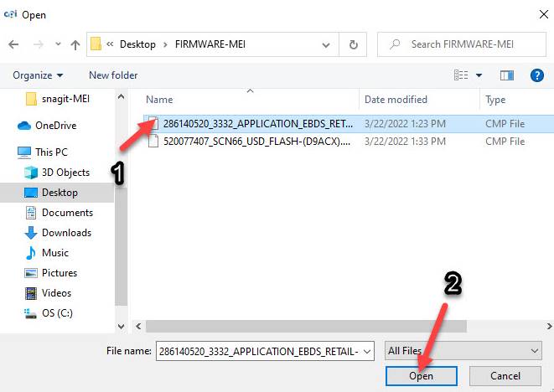Sort by Date modified column header
Viewport: 554px width, 392px height.
click(x=396, y=100)
